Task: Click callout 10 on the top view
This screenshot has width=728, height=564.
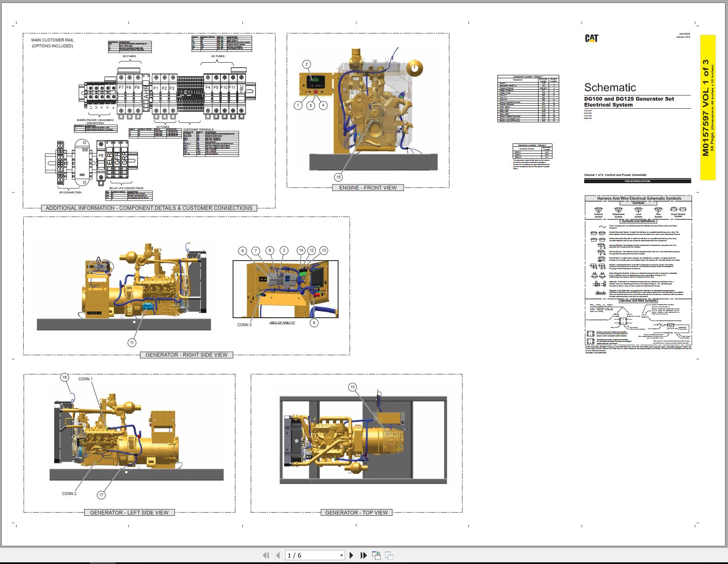Action: (352, 387)
